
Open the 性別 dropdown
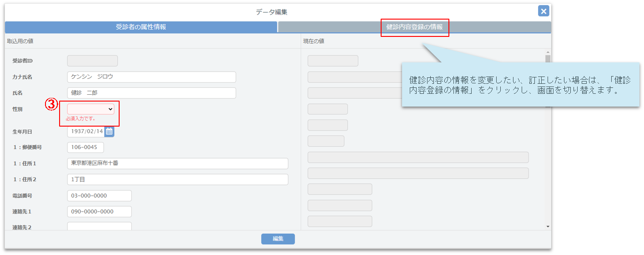pyautogui.click(x=91, y=109)
